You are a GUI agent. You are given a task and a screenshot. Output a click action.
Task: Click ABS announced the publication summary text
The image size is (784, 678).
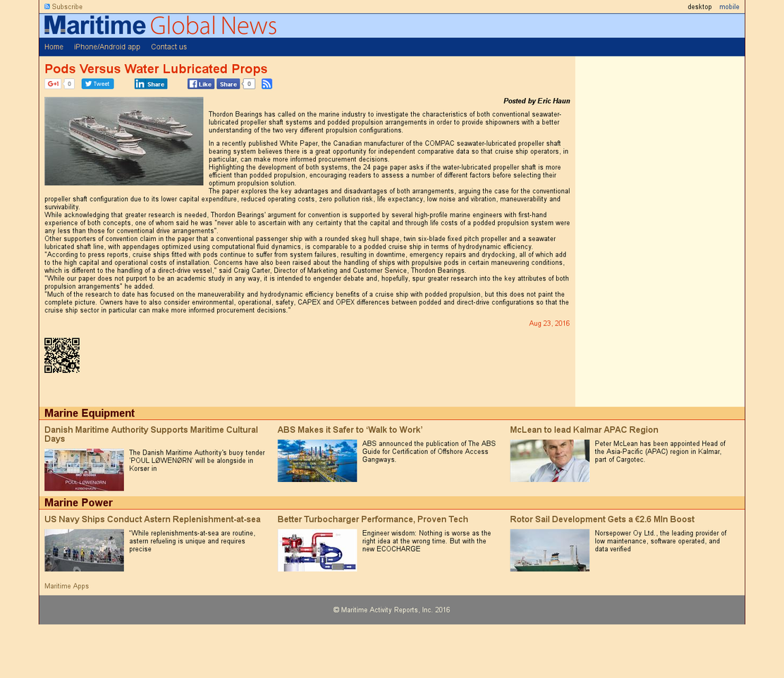[x=429, y=452]
